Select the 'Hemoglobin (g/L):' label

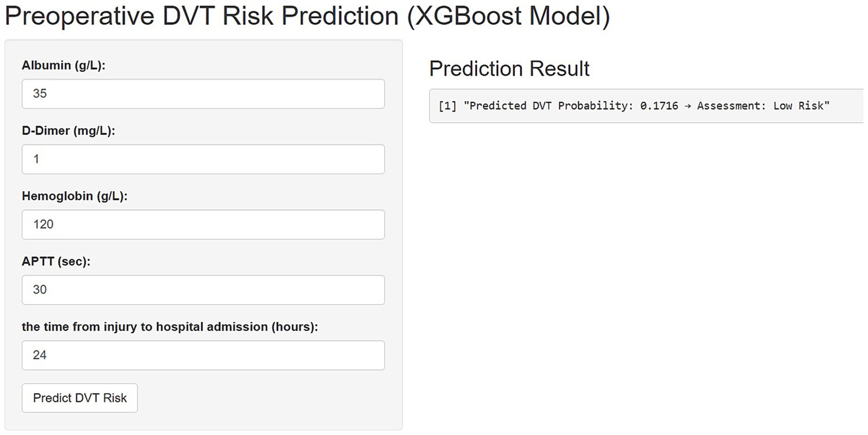(75, 196)
